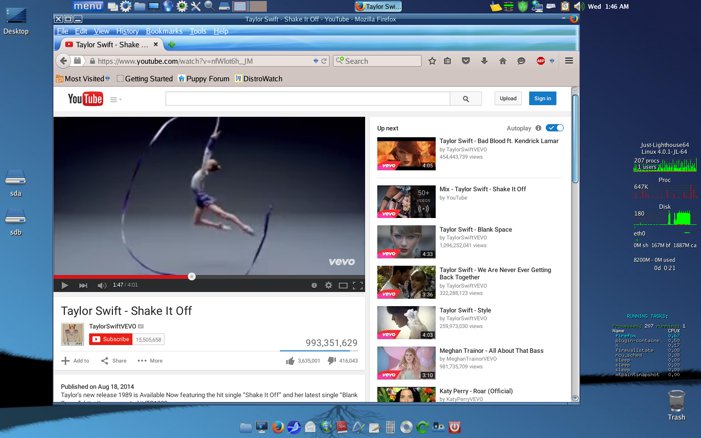Open a new Firefox tab
The image size is (701, 438).
171,45
